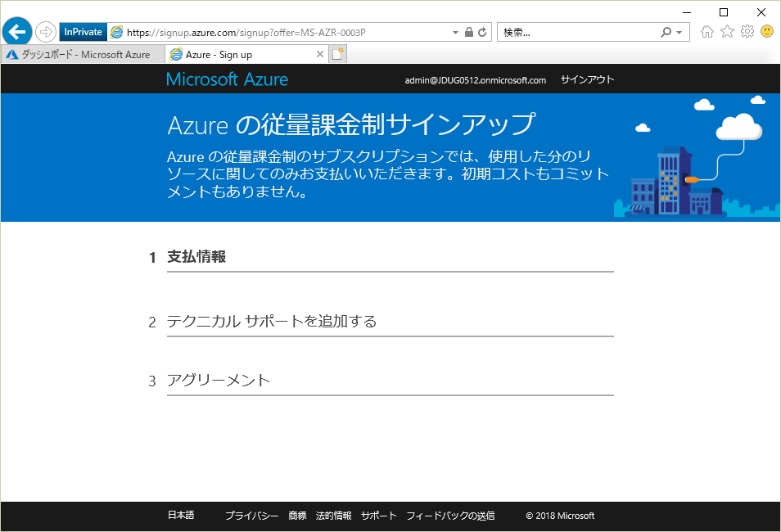The width and height of the screenshot is (781, 532).
Task: Open the address bar autocomplete dropdown arrow
Action: point(455,33)
